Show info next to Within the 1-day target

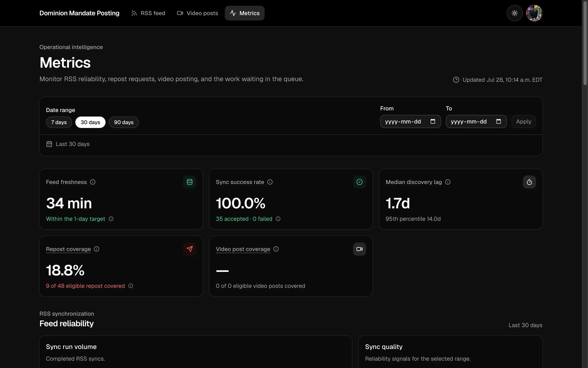(111, 219)
